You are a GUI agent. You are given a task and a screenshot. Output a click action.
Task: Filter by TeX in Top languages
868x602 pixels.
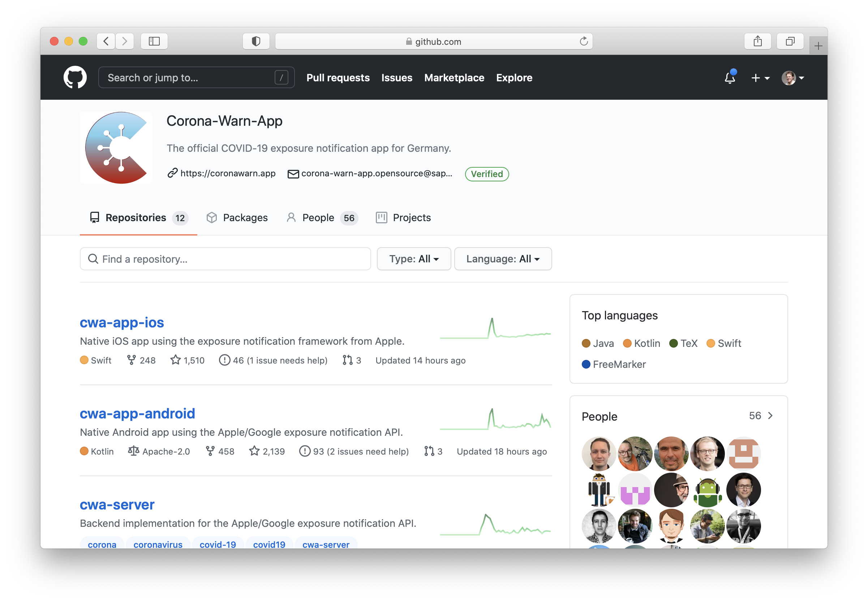coord(684,343)
